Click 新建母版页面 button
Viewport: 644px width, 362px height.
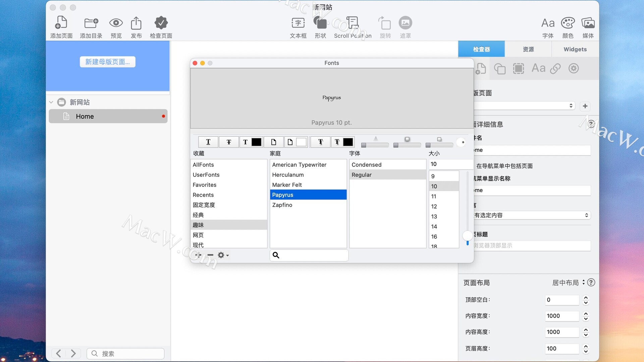point(108,62)
